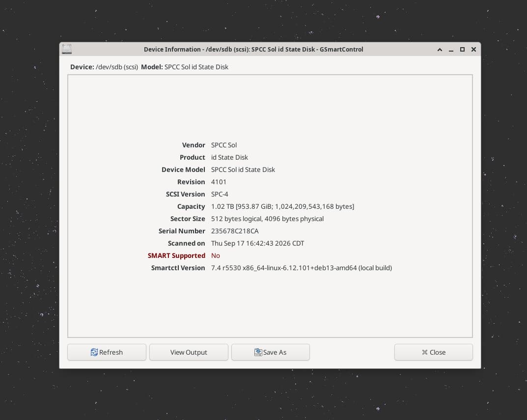Click the drive icon in title bar

[67, 49]
